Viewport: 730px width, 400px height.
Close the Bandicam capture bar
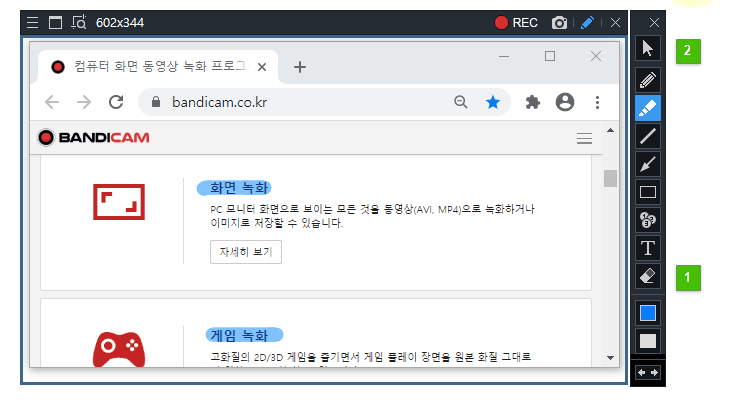pyautogui.click(x=615, y=23)
